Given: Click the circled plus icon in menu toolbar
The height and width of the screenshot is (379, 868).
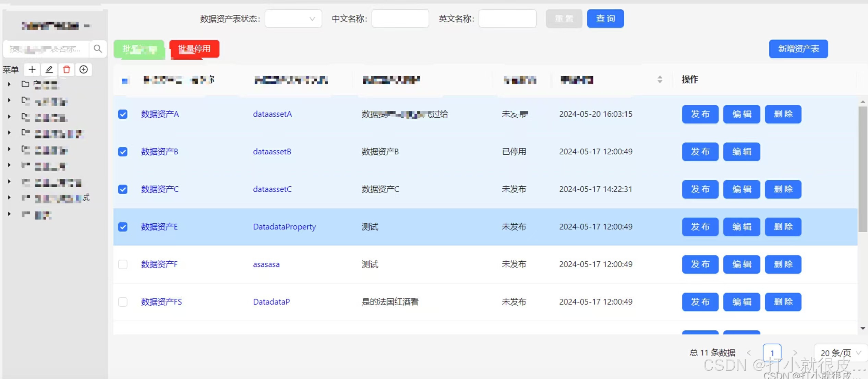Looking at the screenshot, I should (83, 70).
